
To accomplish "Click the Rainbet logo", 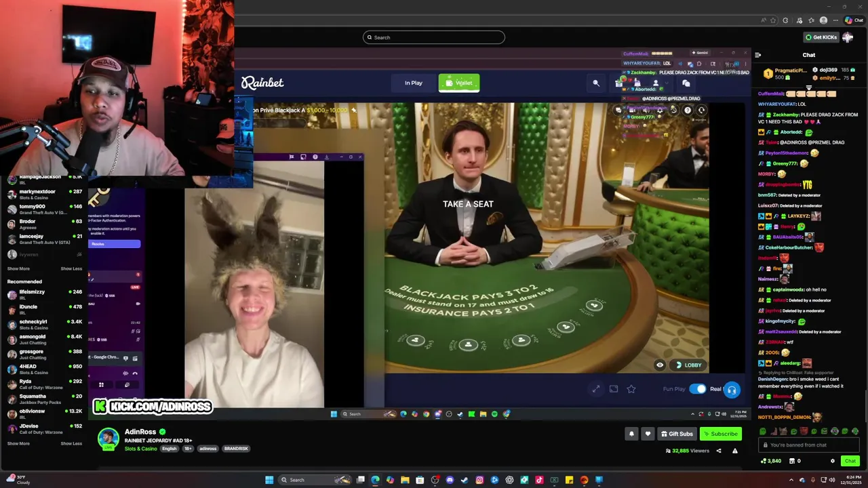I will click(262, 83).
